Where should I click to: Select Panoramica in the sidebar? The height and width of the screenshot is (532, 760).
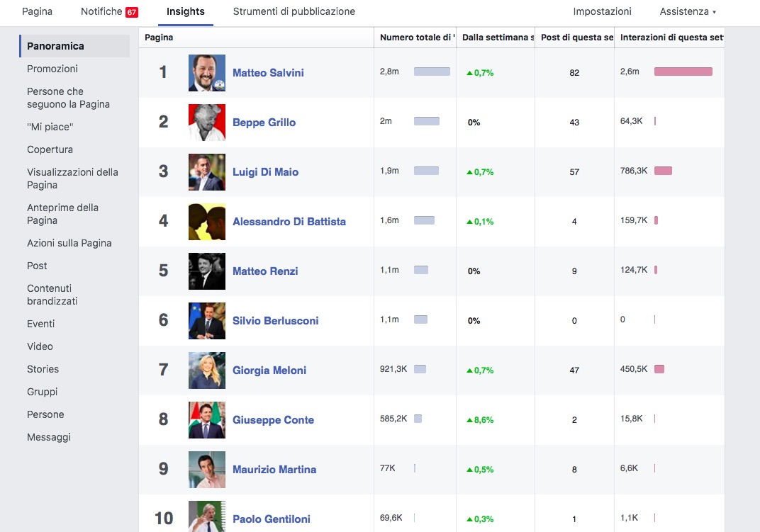[55, 46]
